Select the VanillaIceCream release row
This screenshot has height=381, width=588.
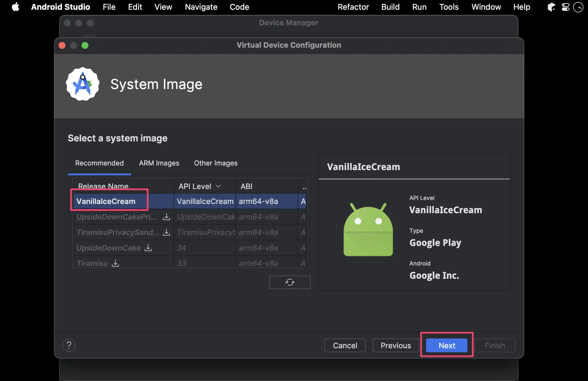190,201
